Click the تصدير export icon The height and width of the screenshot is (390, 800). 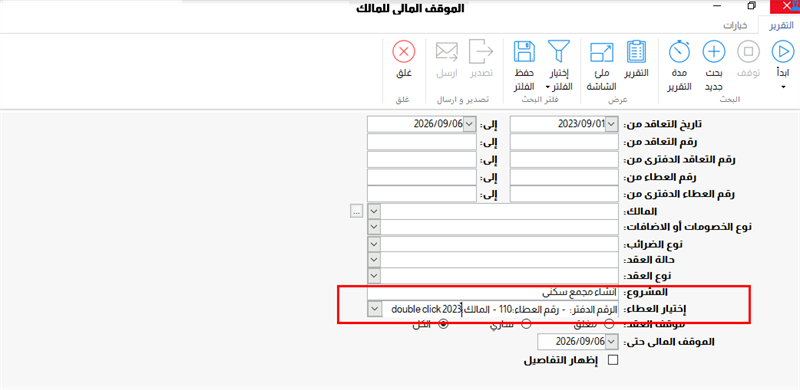(x=481, y=51)
